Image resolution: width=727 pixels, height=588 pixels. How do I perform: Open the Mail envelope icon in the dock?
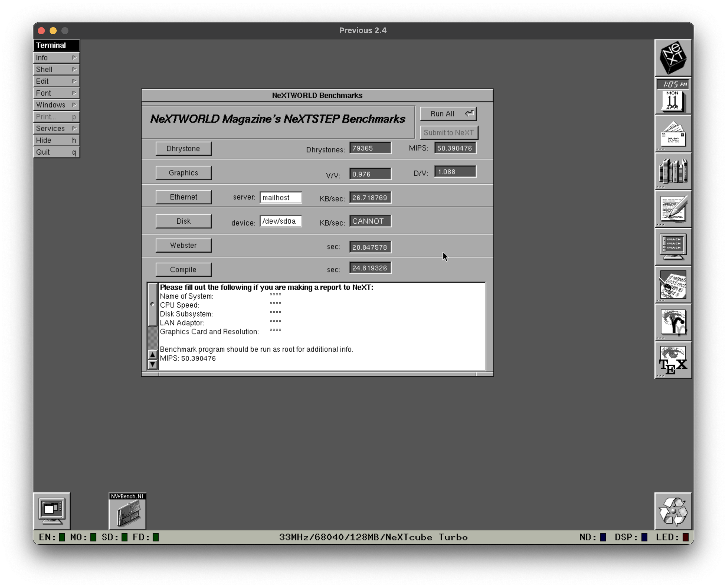pyautogui.click(x=673, y=134)
